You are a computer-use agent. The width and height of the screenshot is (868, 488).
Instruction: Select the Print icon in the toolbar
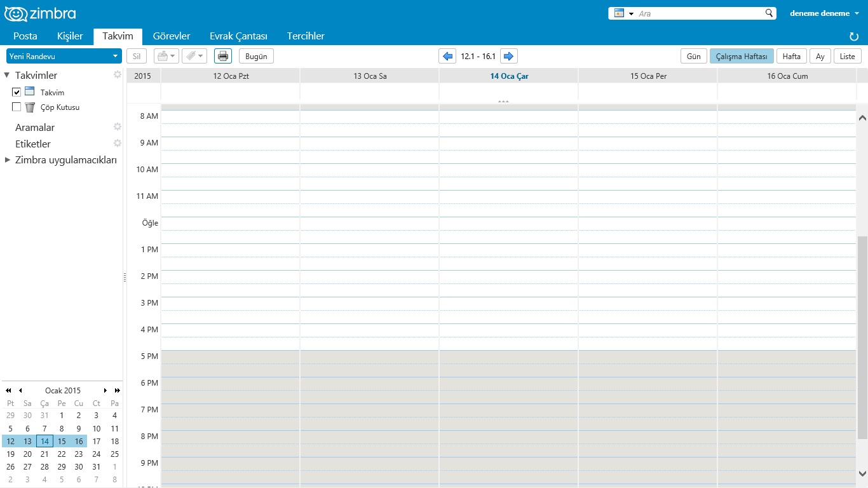click(222, 56)
